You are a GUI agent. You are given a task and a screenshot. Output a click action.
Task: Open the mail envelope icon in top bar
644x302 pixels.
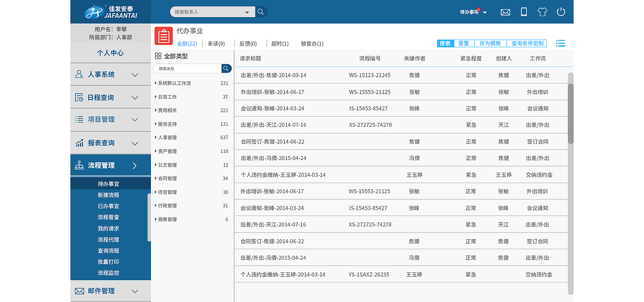pos(505,12)
